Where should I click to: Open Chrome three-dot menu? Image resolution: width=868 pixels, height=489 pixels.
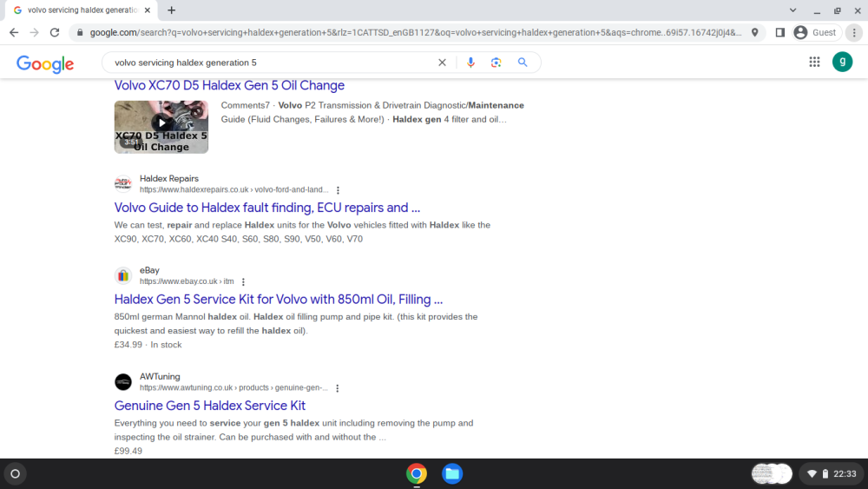(854, 33)
